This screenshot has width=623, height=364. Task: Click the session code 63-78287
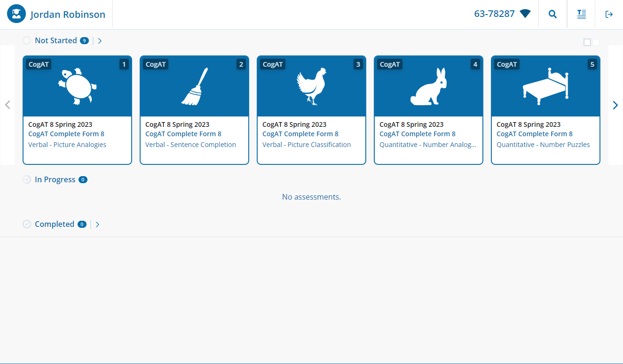click(494, 14)
